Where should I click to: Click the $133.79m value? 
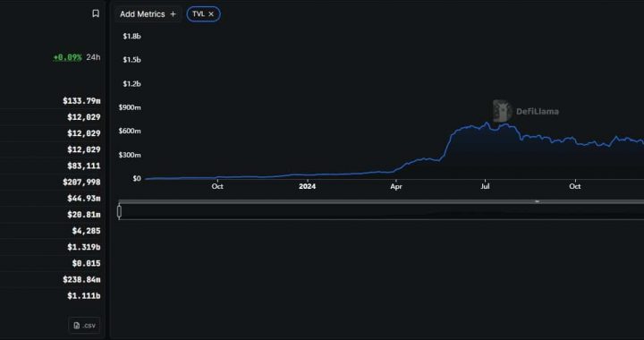tap(81, 100)
